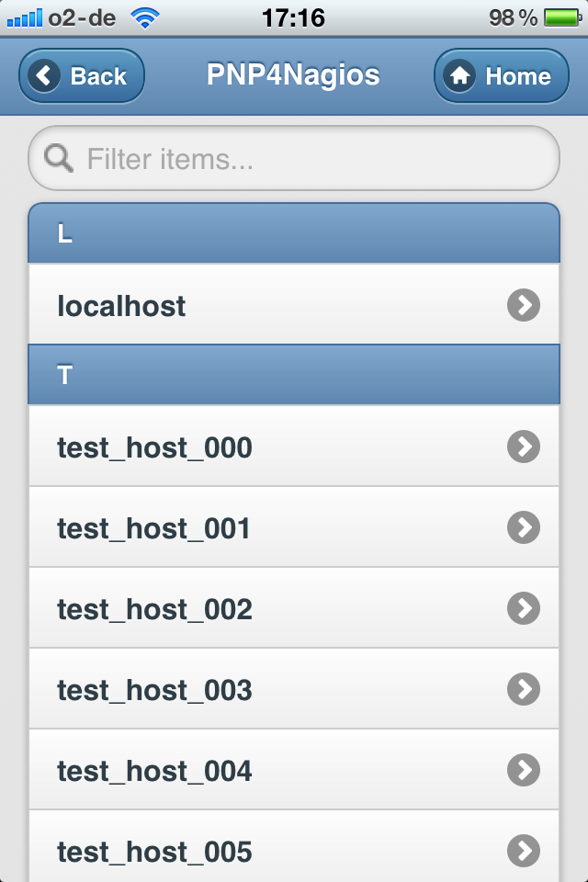Viewport: 588px width, 882px height.
Task: Click the magnifying glass search icon
Action: click(58, 158)
